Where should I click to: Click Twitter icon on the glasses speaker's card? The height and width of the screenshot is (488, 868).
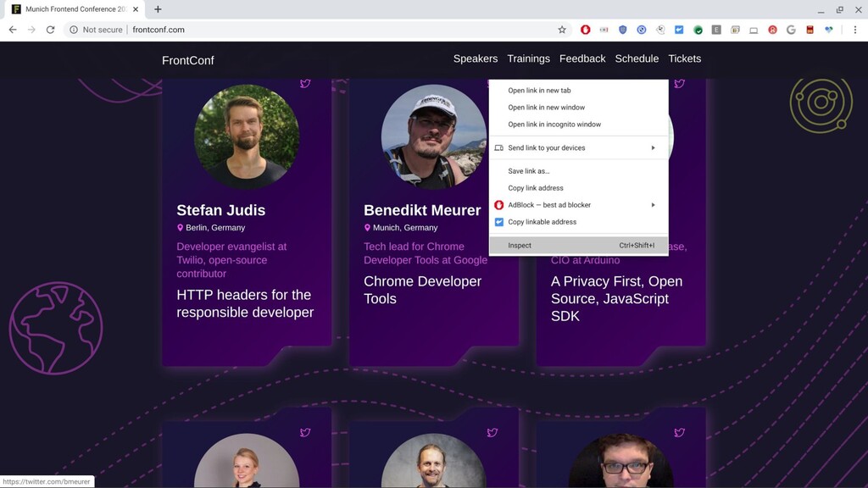679,433
